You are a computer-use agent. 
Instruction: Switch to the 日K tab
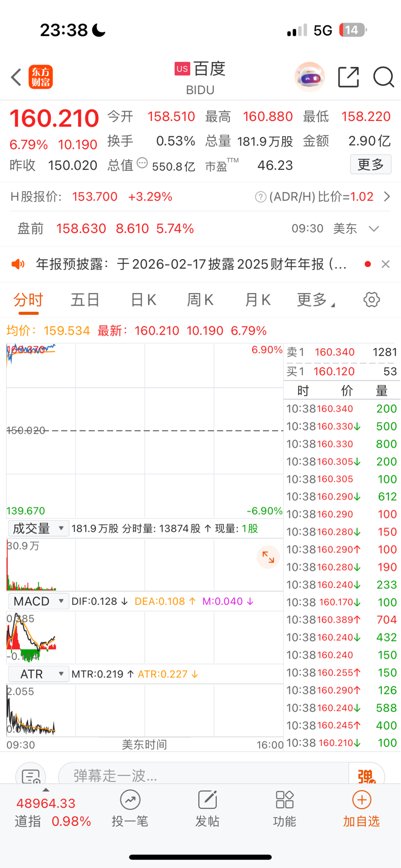(143, 300)
